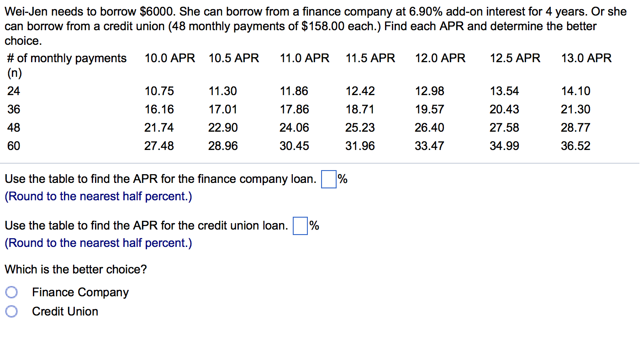Click the question text mentioning Wei-Jen
644x353 pixels.
(x=315, y=26)
